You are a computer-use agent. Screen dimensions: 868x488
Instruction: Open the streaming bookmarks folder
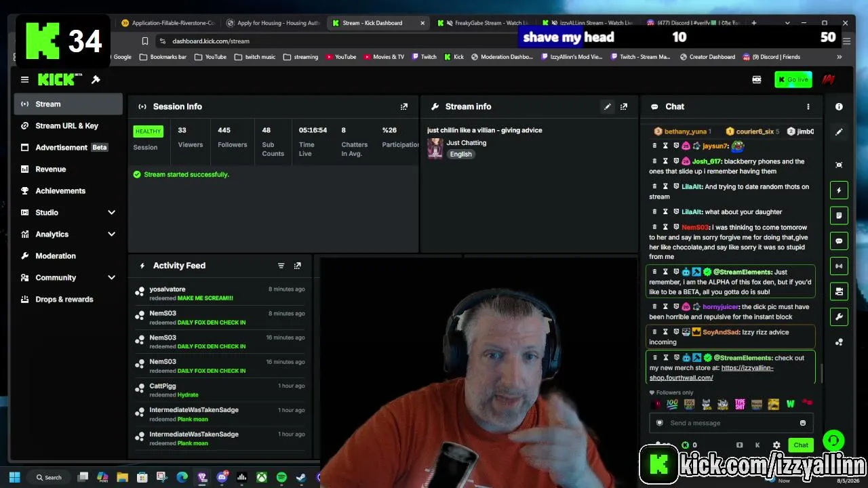(x=300, y=57)
